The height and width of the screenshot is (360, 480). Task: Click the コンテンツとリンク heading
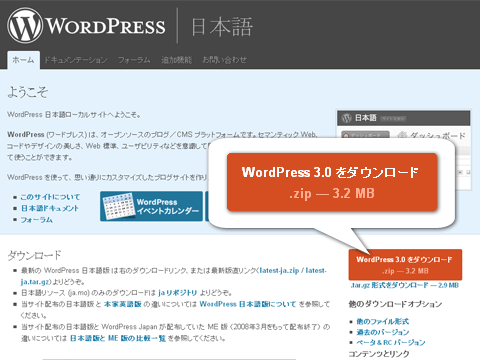(x=379, y=354)
